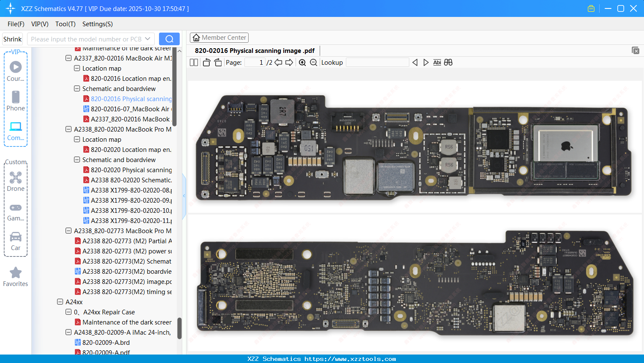Click the top-side logic board scan image

[x=415, y=146]
